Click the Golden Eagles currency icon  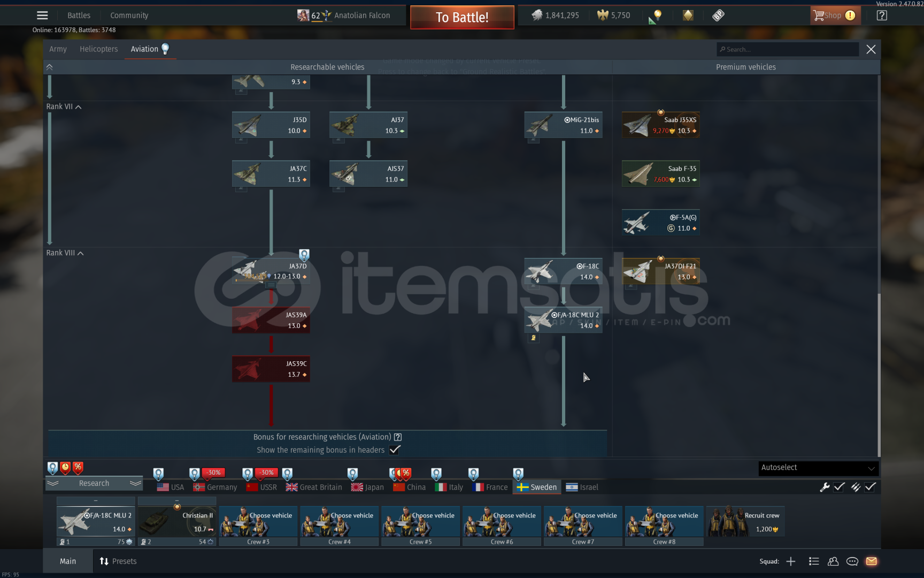click(603, 15)
